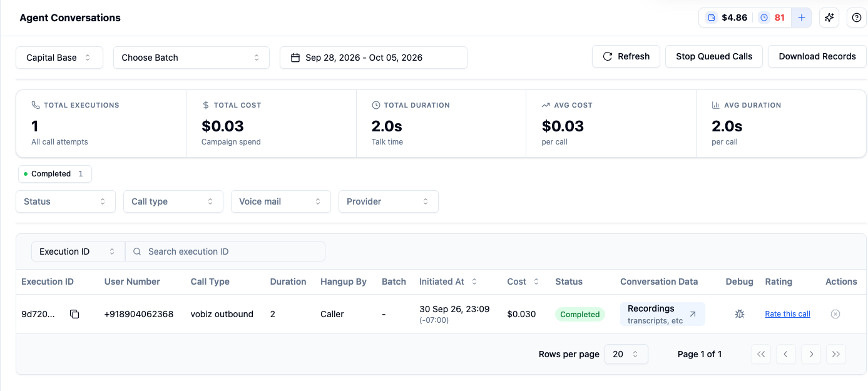Open the Execution ID search-type dropdown
The height and width of the screenshot is (391, 868).
78,251
